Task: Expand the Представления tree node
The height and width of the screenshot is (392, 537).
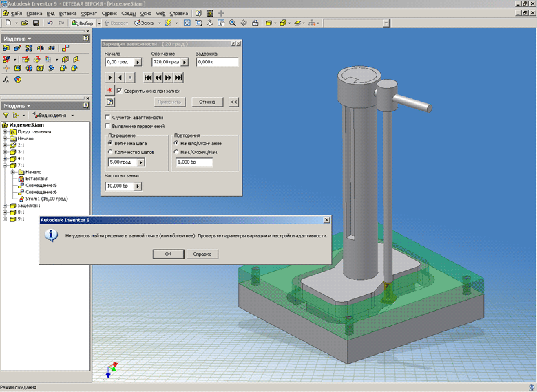Action: click(x=5, y=131)
